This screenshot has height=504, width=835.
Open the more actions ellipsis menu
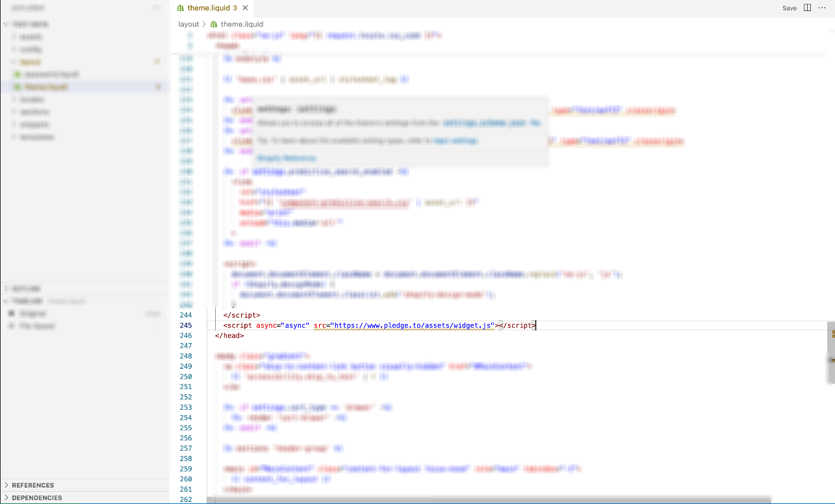822,8
